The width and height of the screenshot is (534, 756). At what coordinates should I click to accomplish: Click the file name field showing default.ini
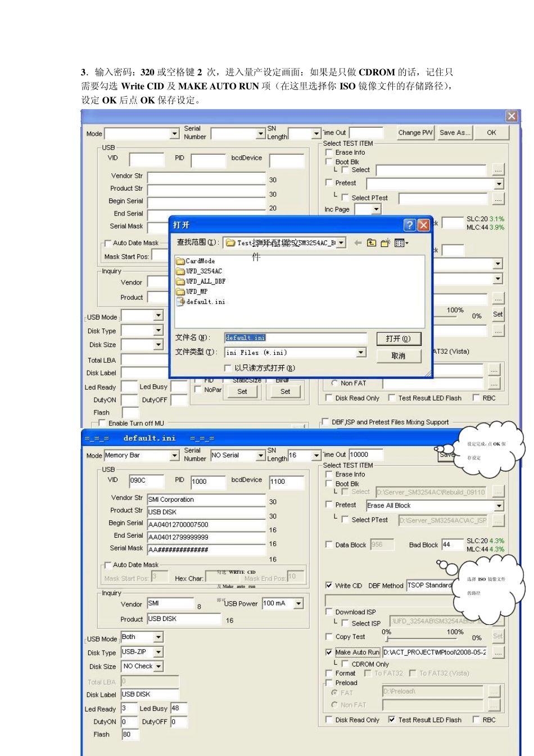(295, 337)
